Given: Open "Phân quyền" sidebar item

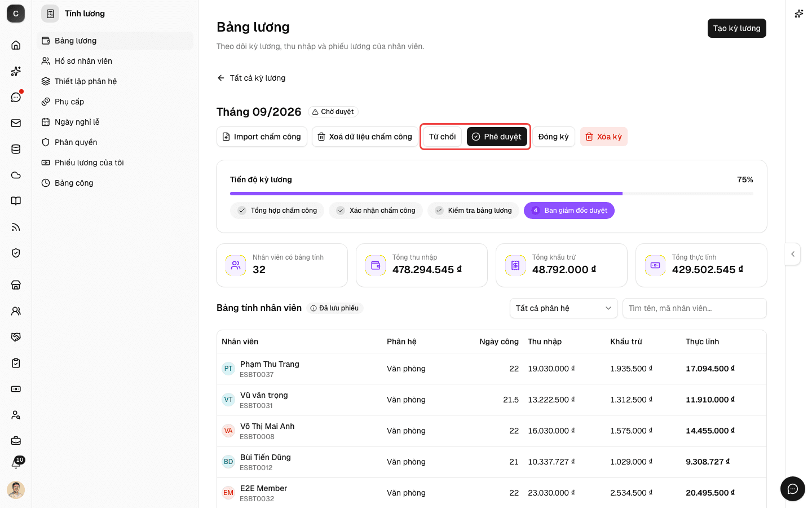Looking at the screenshot, I should point(115,142).
